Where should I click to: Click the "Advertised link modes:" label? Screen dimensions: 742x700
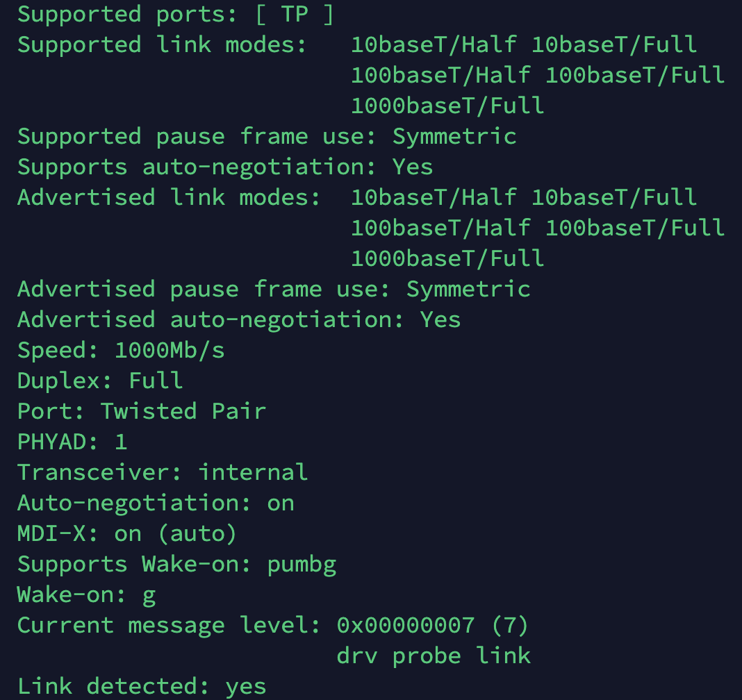169,197
